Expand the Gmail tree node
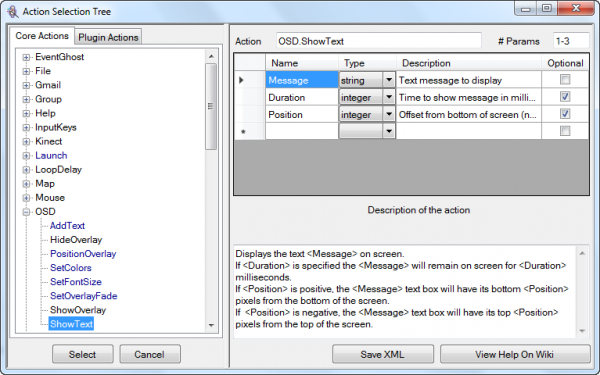Screen dimensions: 600x375 26,85
